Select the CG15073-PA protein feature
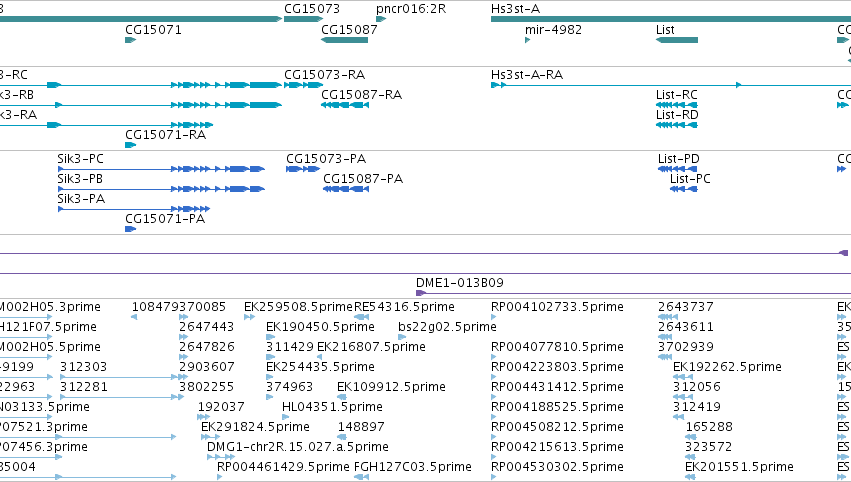The height and width of the screenshot is (482, 851). point(303,169)
